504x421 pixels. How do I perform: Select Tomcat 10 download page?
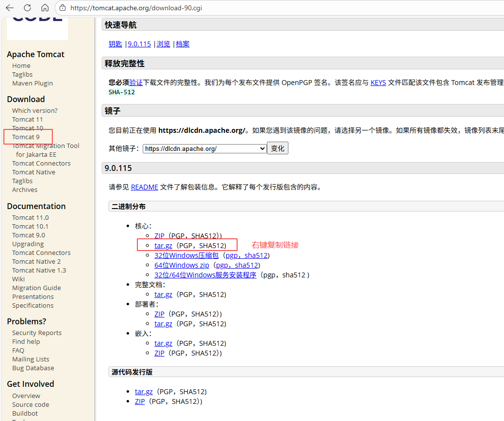[28, 128]
